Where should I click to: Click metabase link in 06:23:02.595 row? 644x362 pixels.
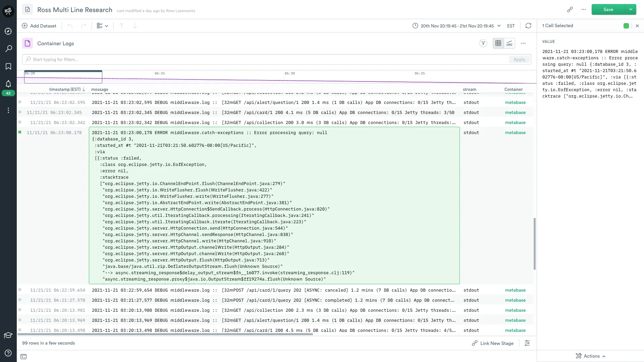[515, 103]
